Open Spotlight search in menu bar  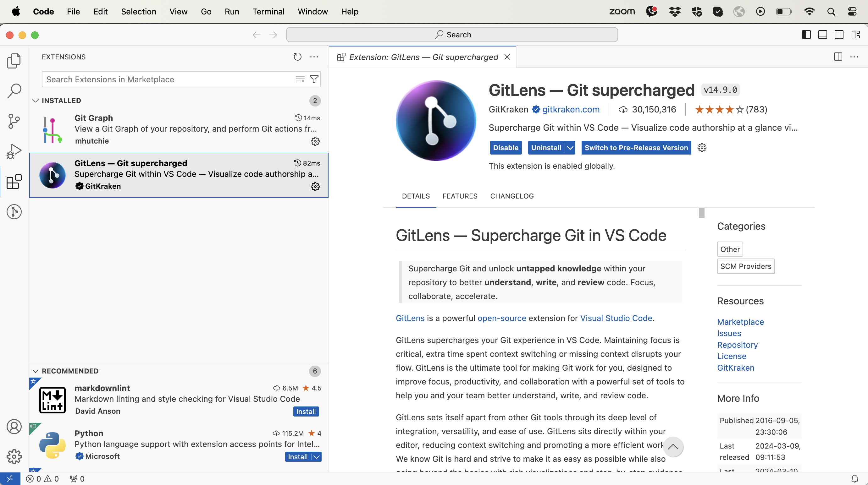831,11
